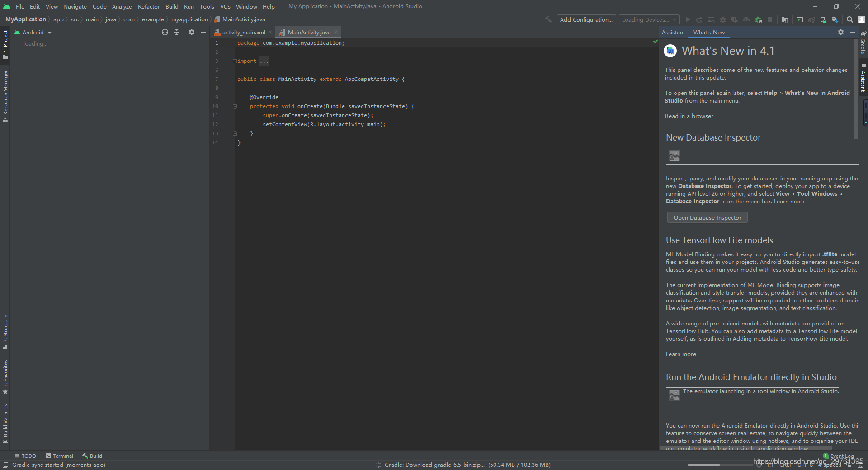This screenshot has height=470, width=868.
Task: Open the Build tool window button
Action: coord(92,456)
